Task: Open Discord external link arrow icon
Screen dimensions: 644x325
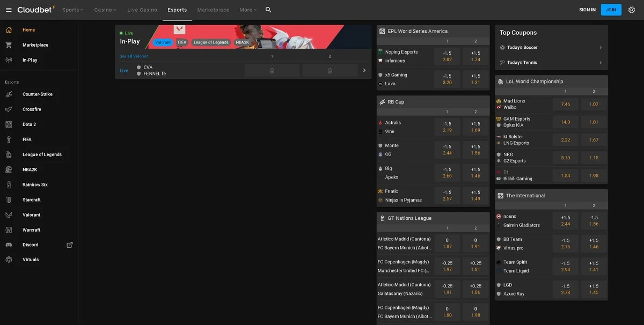Action: click(69, 245)
